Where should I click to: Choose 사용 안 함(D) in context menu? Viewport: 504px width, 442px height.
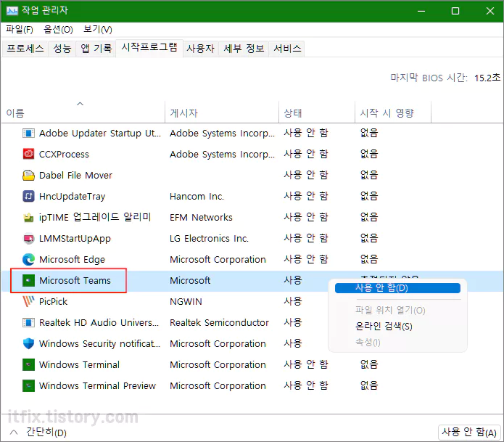click(x=397, y=288)
